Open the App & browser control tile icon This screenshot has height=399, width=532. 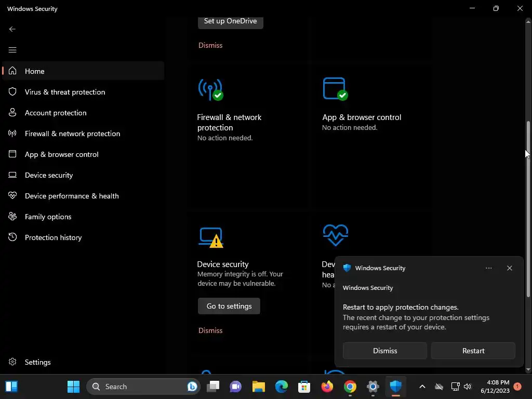coord(335,89)
